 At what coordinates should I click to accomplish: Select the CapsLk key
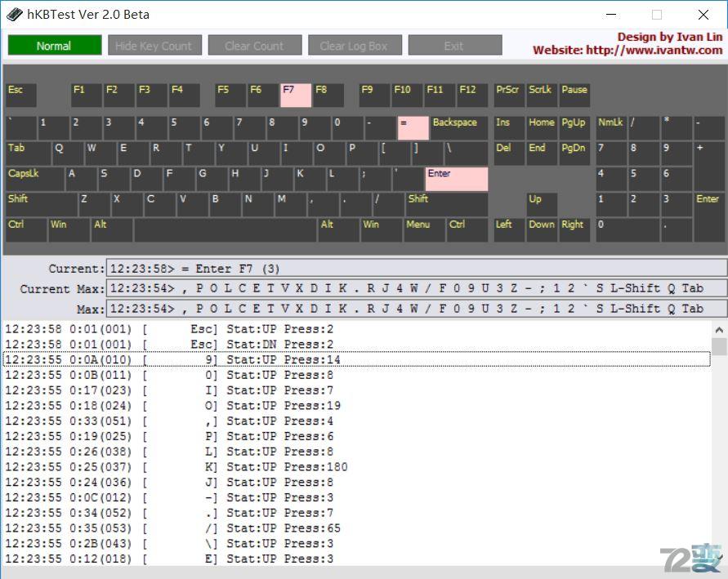33,179
